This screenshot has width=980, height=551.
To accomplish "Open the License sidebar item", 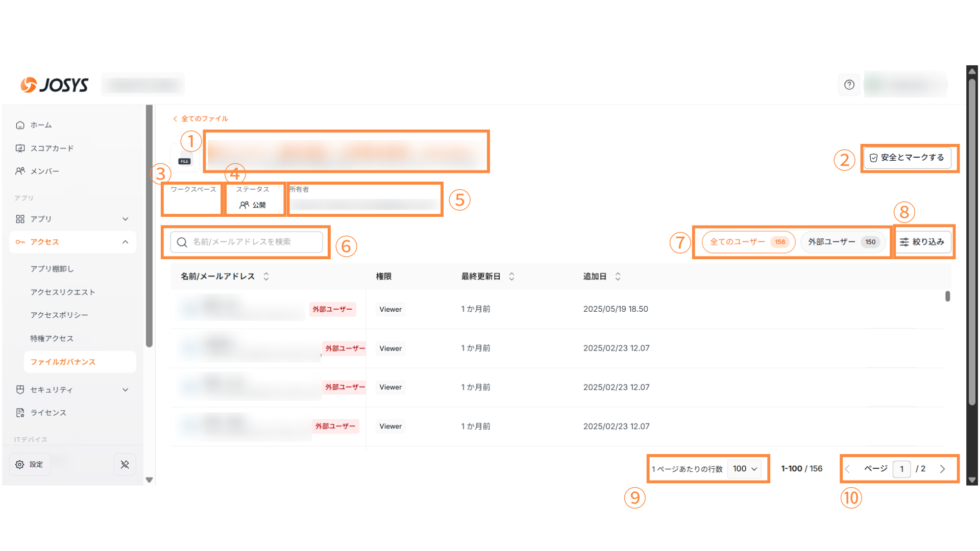I will pos(48,413).
